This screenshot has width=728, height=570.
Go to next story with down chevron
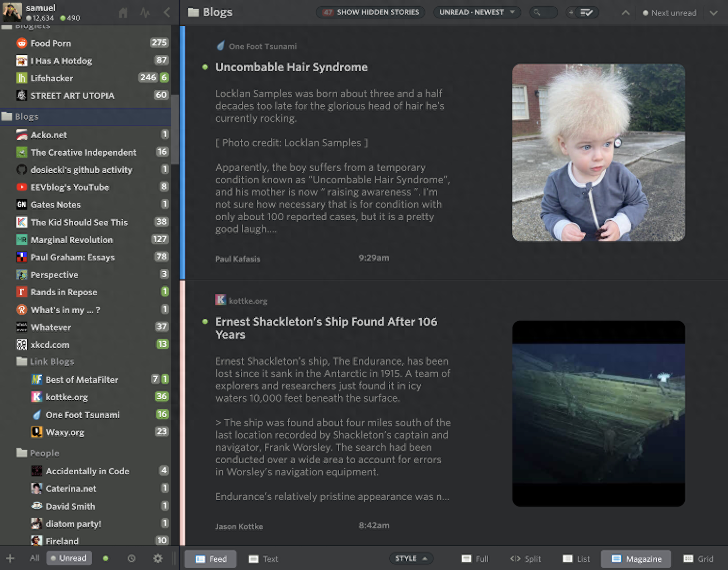pyautogui.click(x=713, y=13)
